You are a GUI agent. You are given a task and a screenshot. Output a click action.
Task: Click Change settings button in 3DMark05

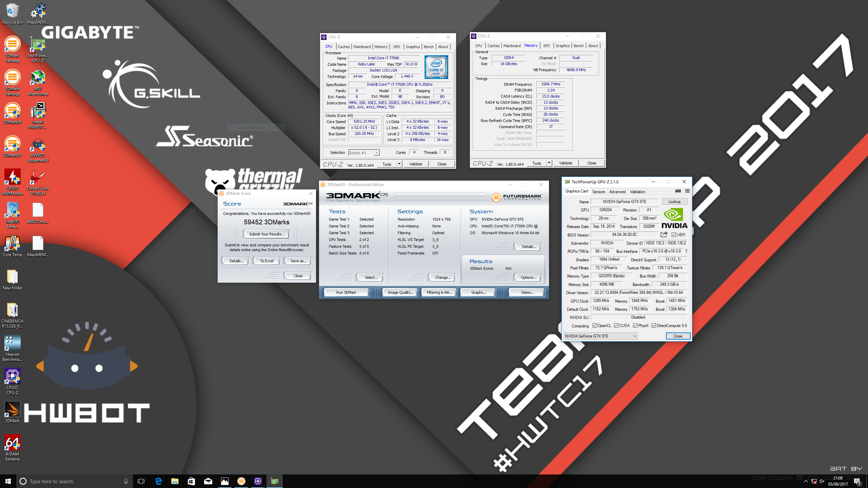point(442,278)
